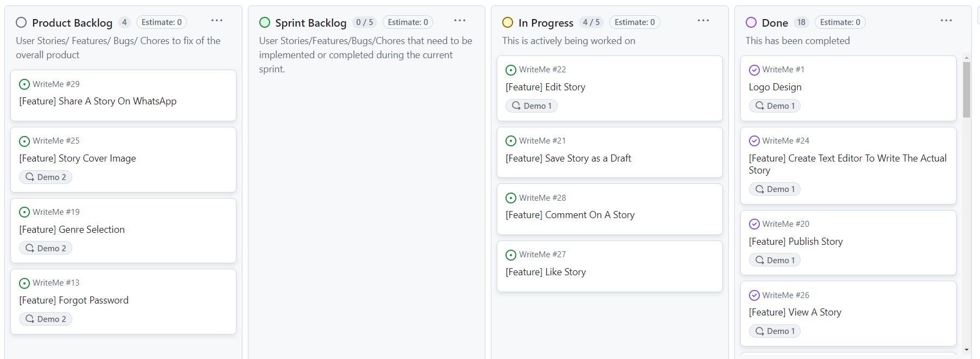Click Demo 2 milestone on Story Cover Image
Screen dimensions: 980x359
(46, 177)
